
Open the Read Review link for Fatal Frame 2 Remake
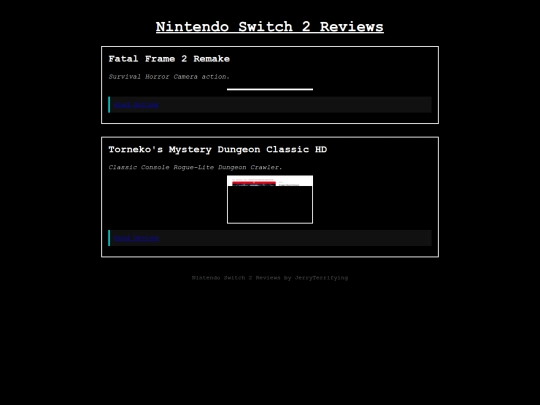pyautogui.click(x=136, y=105)
